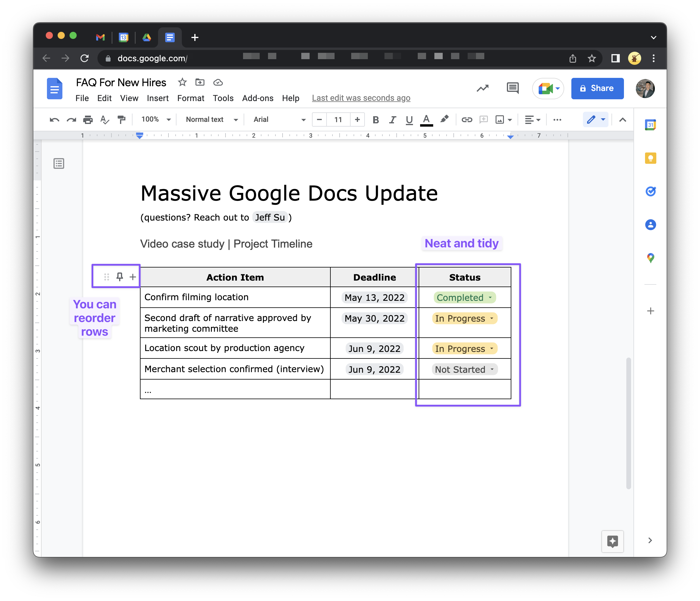Run spelling and grammar check icon
Image resolution: width=700 pixels, height=601 pixels.
pos(105,120)
